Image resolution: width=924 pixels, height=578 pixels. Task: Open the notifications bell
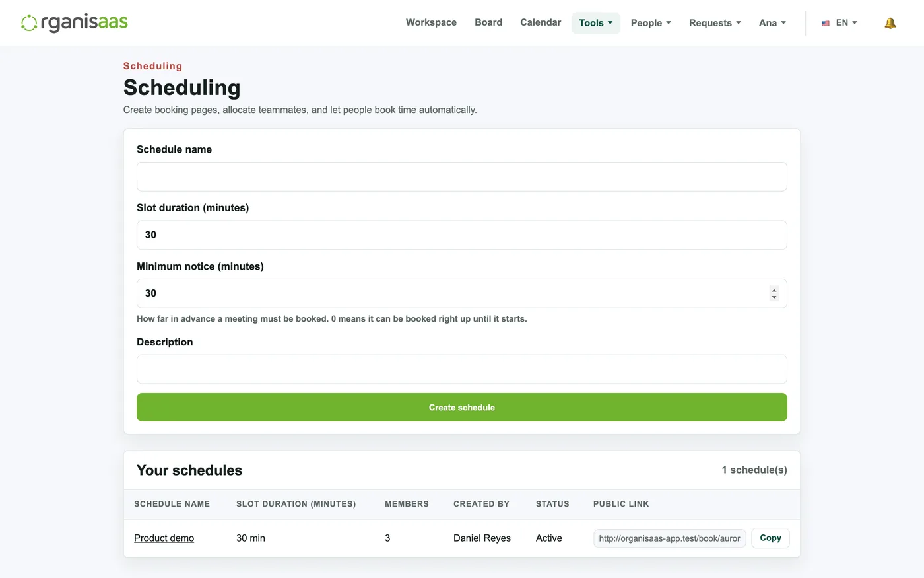pyautogui.click(x=890, y=23)
